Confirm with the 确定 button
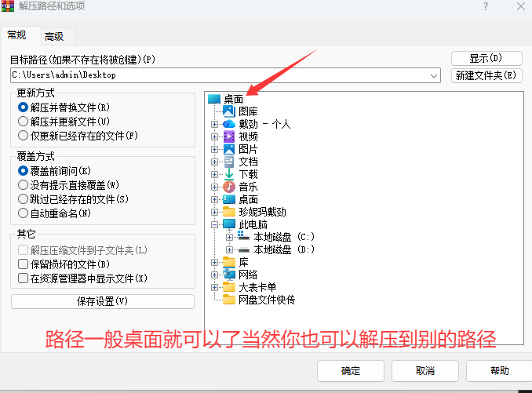The width and height of the screenshot is (532, 393). point(351,370)
